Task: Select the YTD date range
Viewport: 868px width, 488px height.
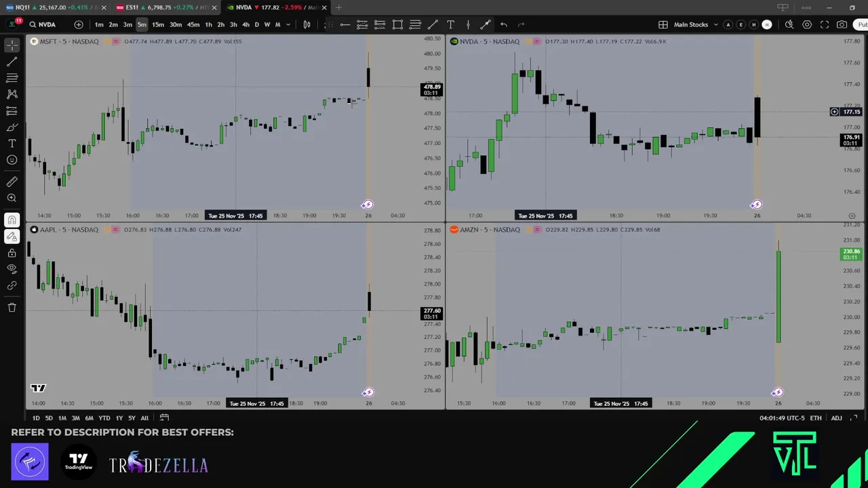Action: click(x=104, y=418)
